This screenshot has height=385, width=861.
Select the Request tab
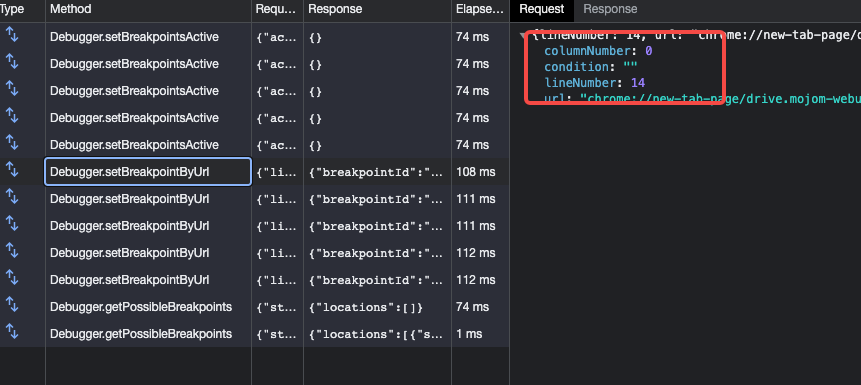[x=541, y=9]
